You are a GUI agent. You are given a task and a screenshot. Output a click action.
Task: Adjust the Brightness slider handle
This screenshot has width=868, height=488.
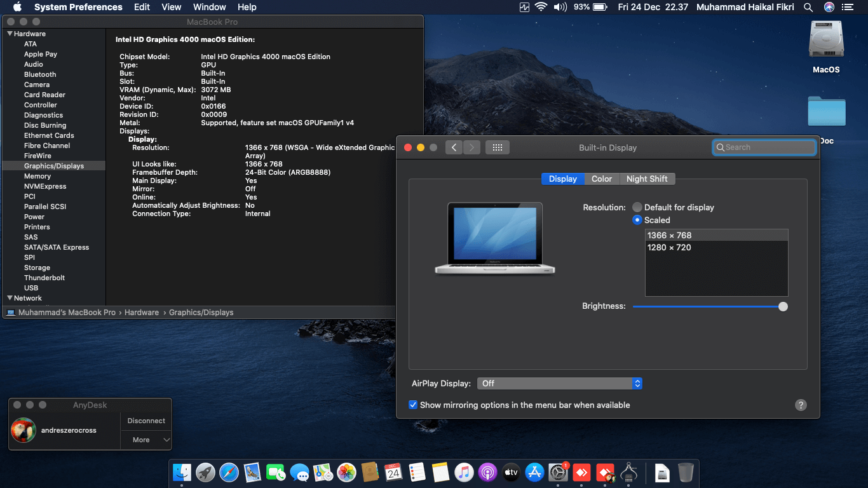click(x=783, y=306)
